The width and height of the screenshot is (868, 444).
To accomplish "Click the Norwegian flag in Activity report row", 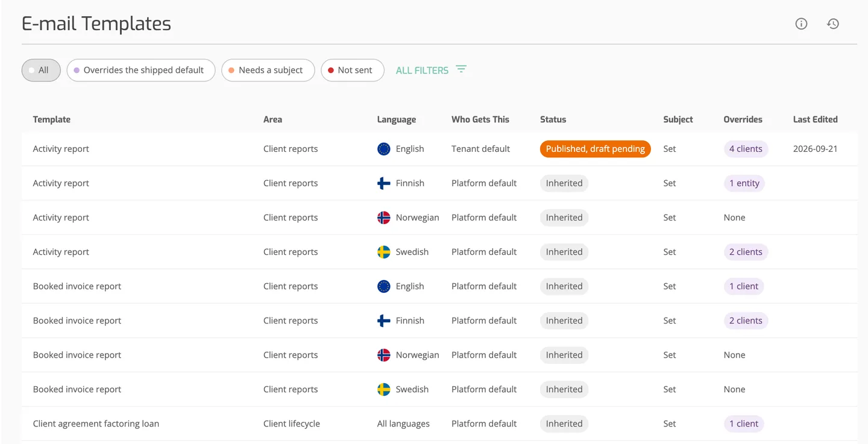I will 384,217.
